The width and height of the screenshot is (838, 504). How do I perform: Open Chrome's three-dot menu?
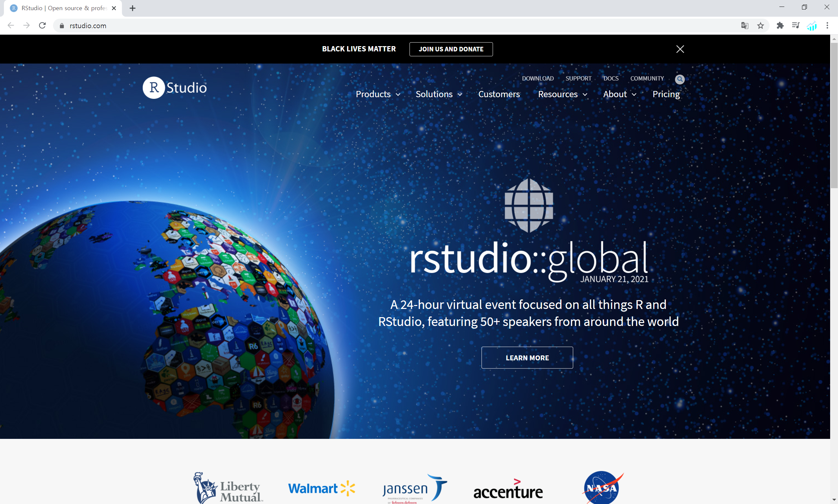point(827,26)
